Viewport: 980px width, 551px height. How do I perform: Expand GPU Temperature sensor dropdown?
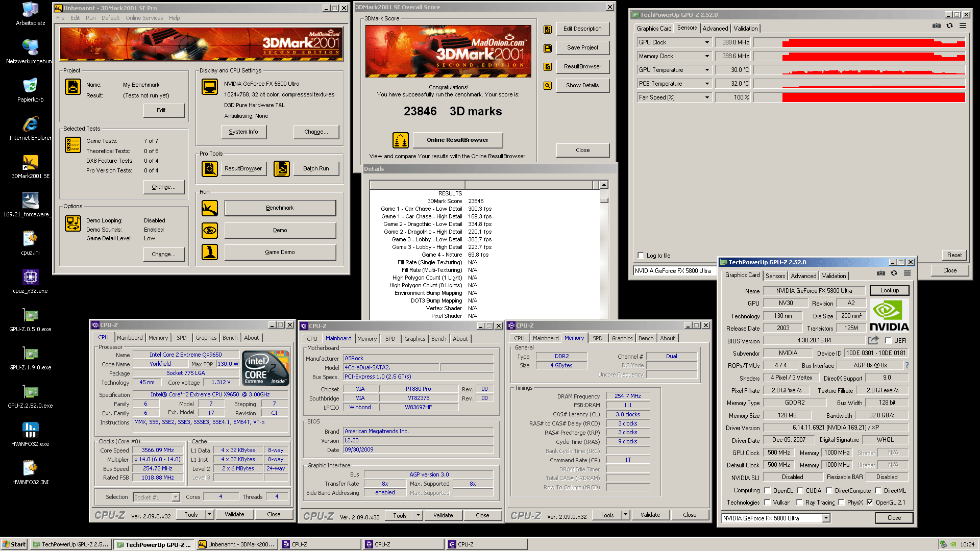[707, 70]
